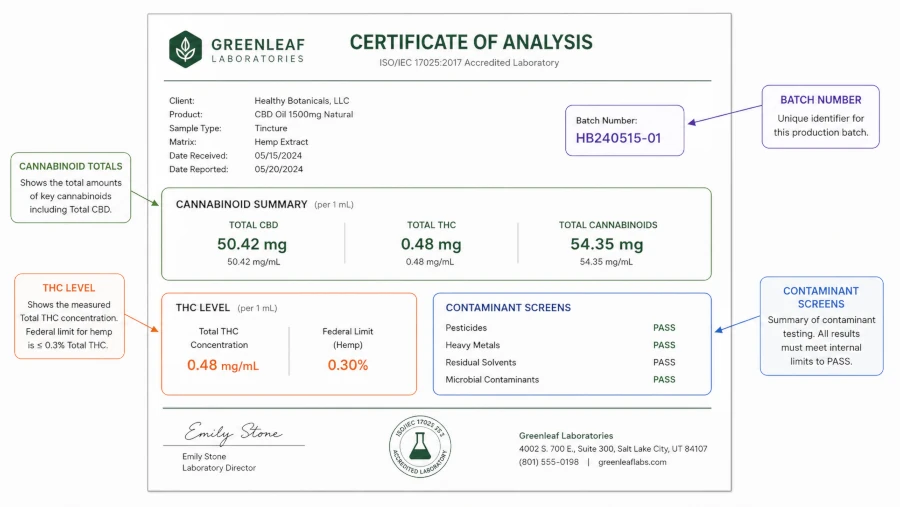Screen dimensions: 900x507
Task: Click the date received 05/15/2024
Action: (x=278, y=156)
